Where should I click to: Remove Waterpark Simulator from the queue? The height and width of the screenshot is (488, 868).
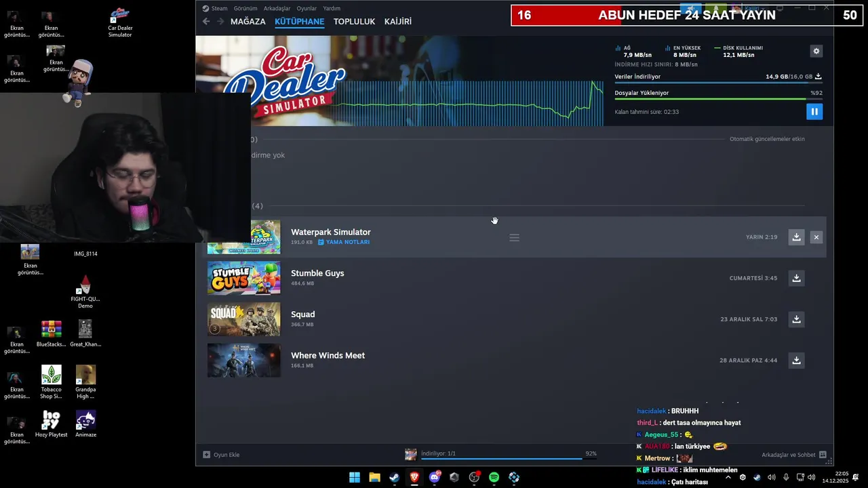coord(816,237)
